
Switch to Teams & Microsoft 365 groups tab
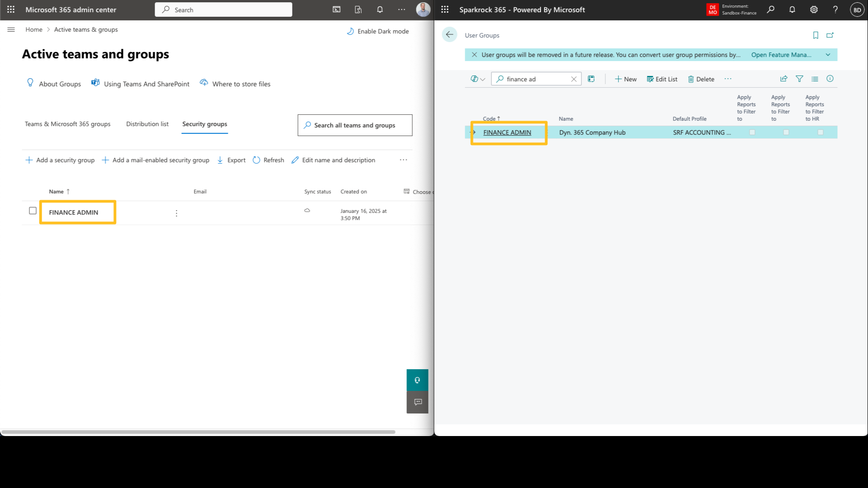click(67, 124)
